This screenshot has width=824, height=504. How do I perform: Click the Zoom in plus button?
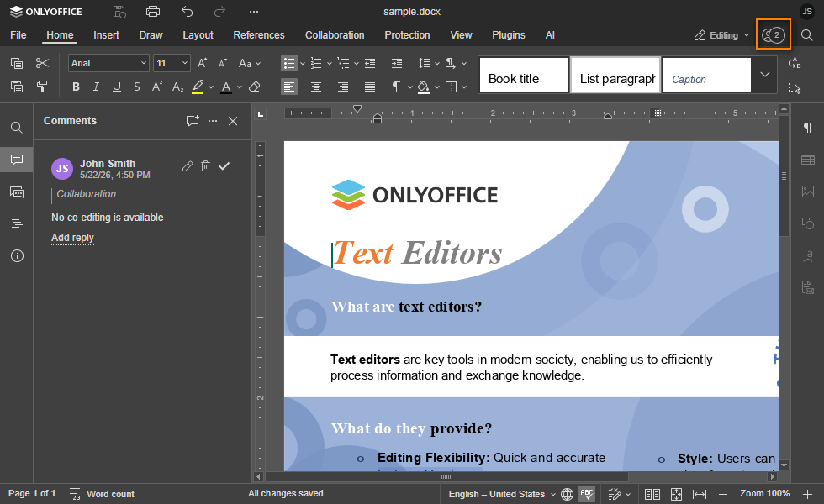point(808,494)
